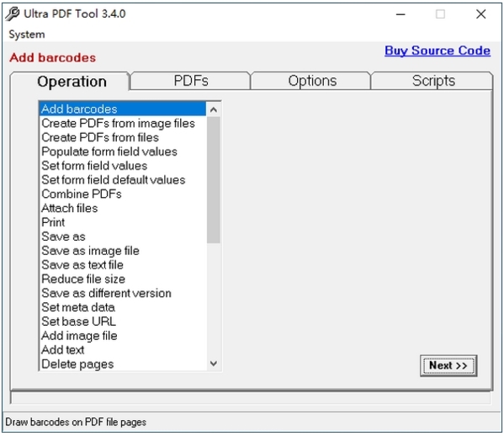Choose the Print operation
Image resolution: width=504 pixels, height=436 pixels.
coord(123,222)
